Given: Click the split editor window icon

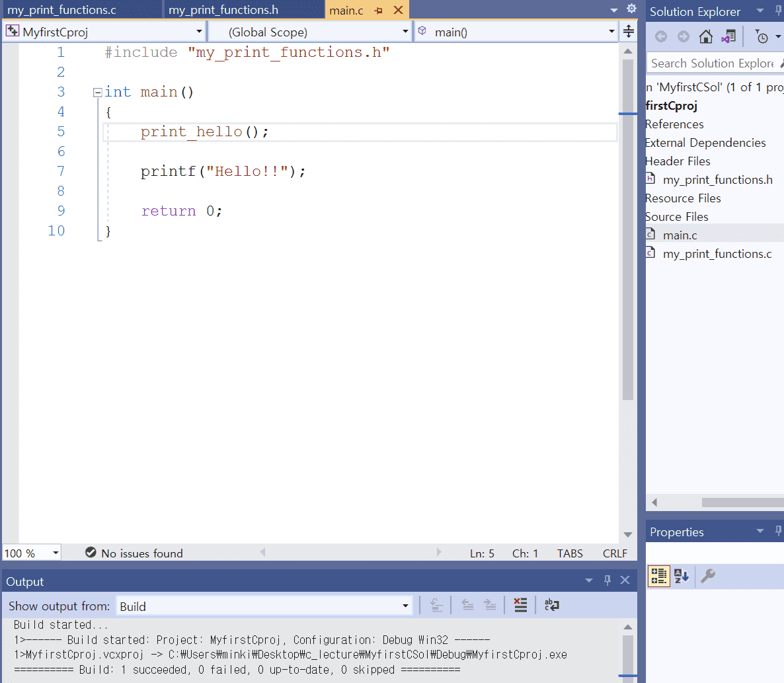Looking at the screenshot, I should [x=629, y=32].
